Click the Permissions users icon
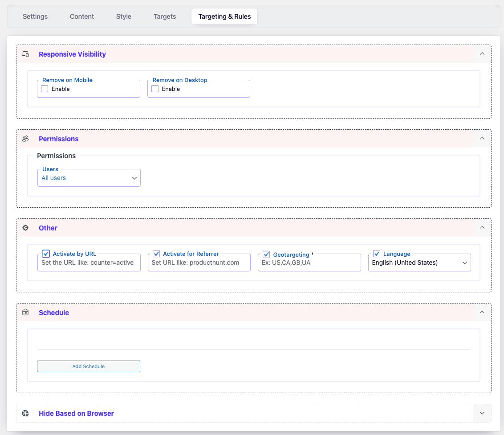This screenshot has height=435, width=504. click(x=25, y=139)
